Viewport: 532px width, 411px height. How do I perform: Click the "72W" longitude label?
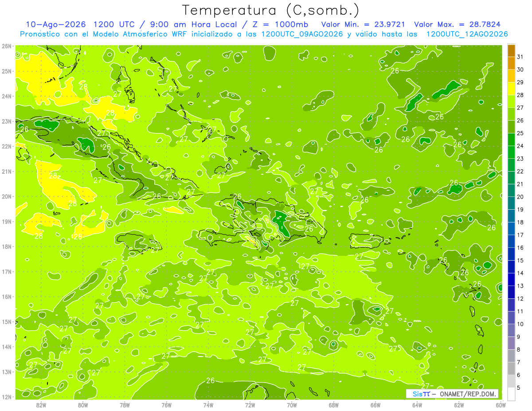pyautogui.click(x=250, y=404)
